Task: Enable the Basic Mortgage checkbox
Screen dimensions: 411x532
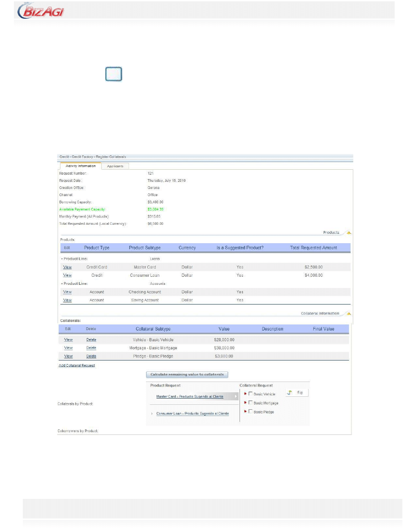Action: (251, 403)
